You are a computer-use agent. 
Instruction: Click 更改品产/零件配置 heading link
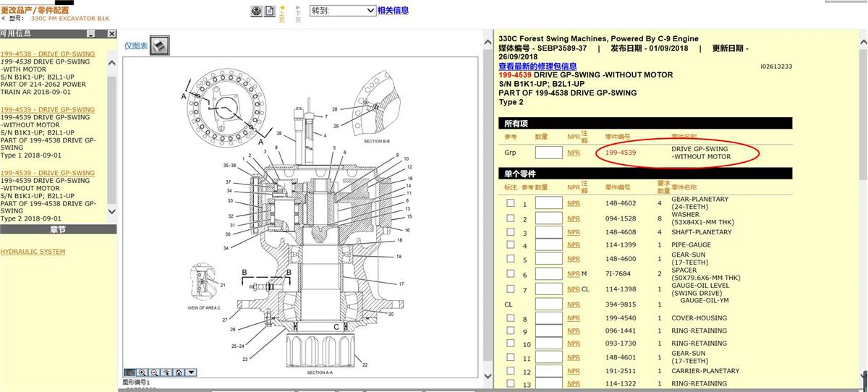[x=35, y=9]
